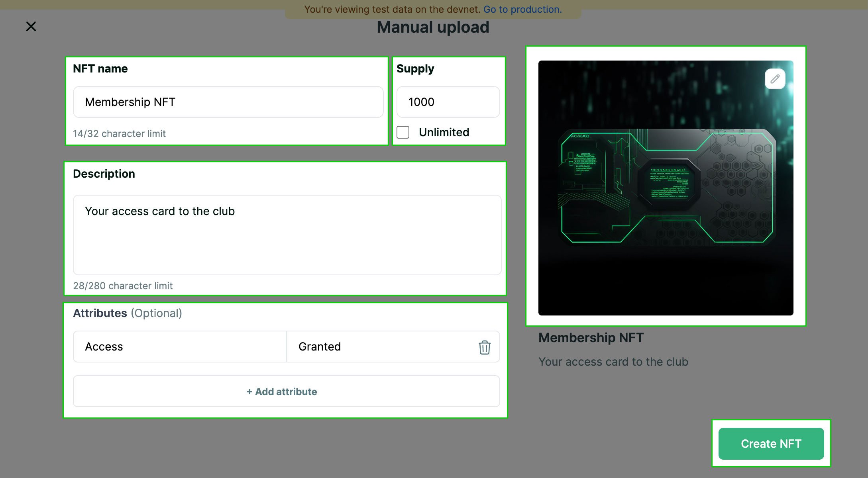
Task: Click the '28/280 character limit' text
Action: 123,286
